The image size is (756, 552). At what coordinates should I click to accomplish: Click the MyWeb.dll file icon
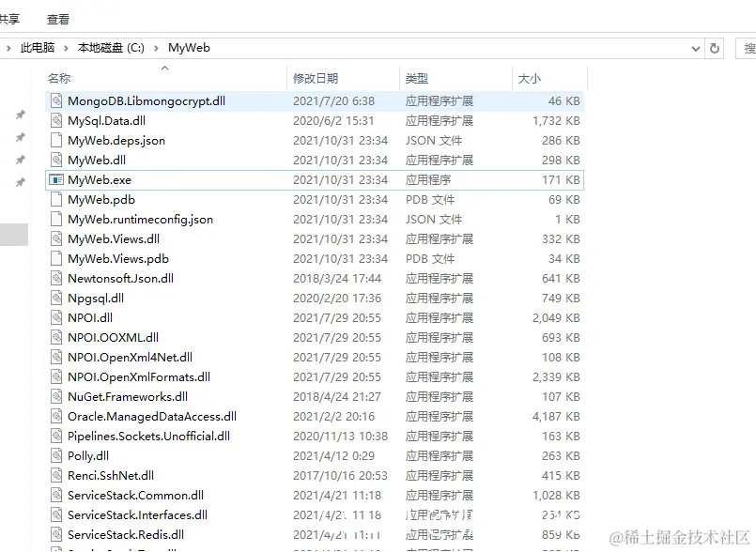(56, 160)
